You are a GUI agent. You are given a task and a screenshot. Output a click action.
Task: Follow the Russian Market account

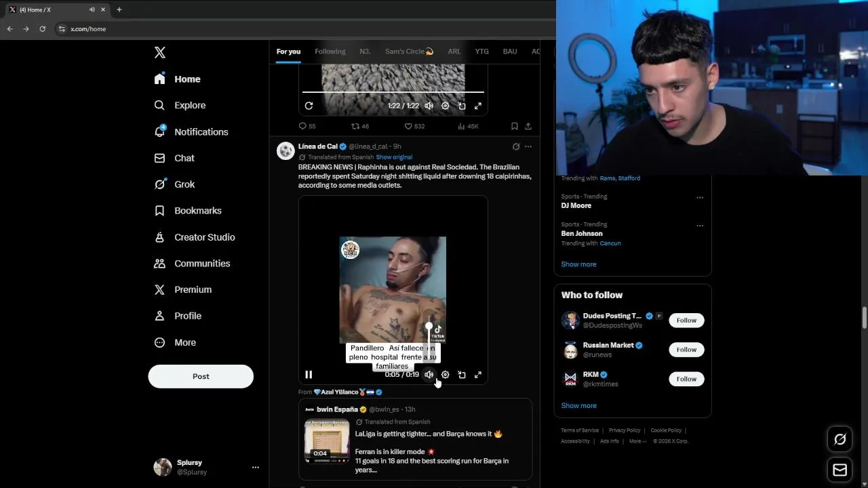pos(686,350)
